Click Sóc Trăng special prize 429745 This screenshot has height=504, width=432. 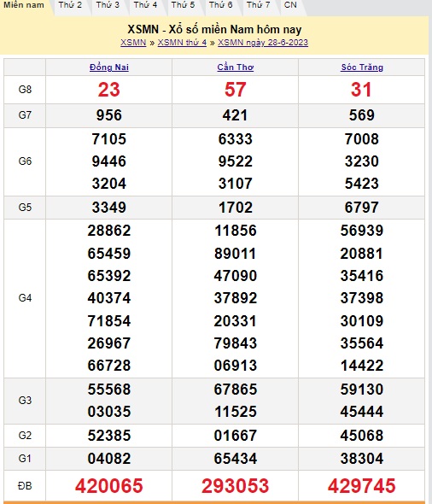point(362,486)
